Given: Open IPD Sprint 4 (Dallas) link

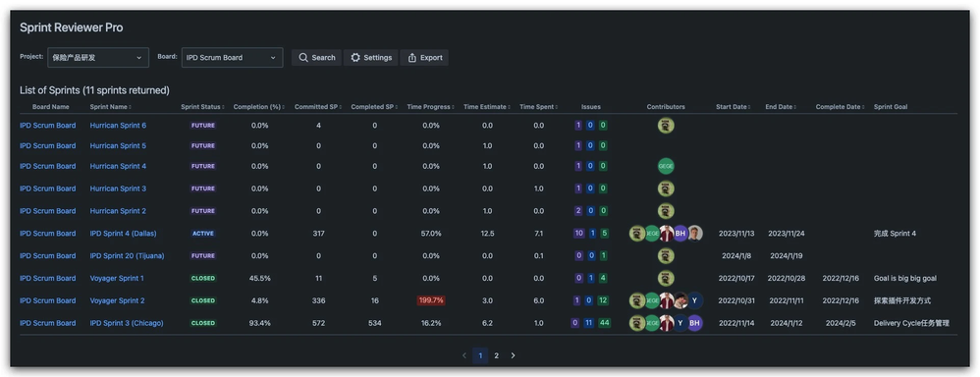Looking at the screenshot, I should click(x=123, y=234).
